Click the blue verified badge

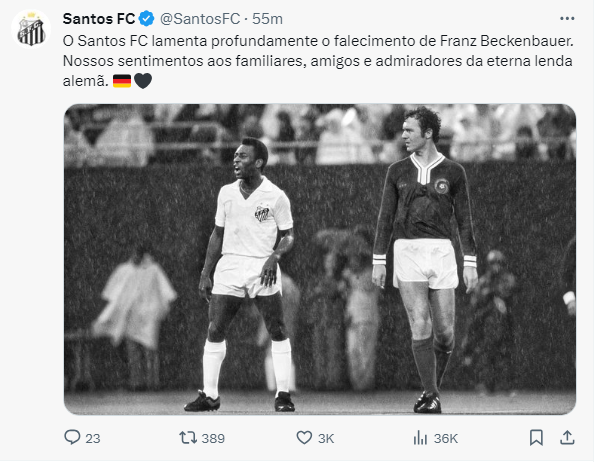click(147, 18)
